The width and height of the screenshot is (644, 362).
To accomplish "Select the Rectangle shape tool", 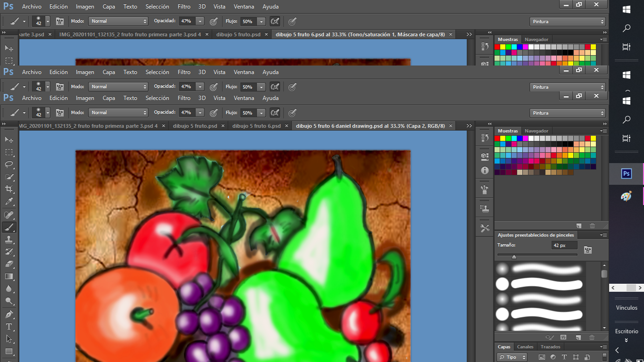I will tap(9, 351).
